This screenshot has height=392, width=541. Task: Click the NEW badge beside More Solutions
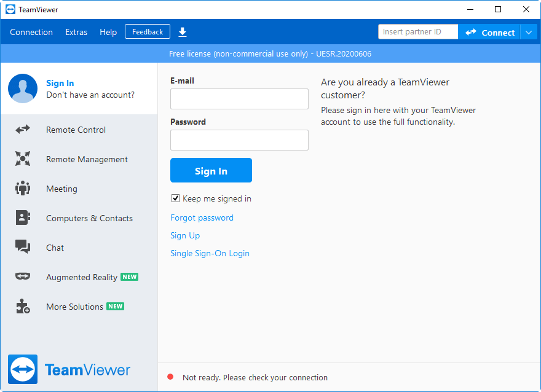[x=115, y=307]
